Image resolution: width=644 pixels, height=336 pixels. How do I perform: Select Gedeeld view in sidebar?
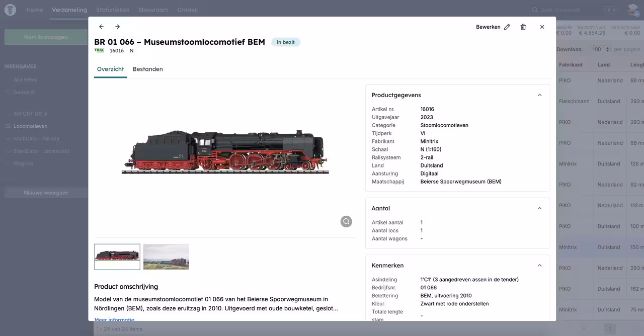click(24, 92)
